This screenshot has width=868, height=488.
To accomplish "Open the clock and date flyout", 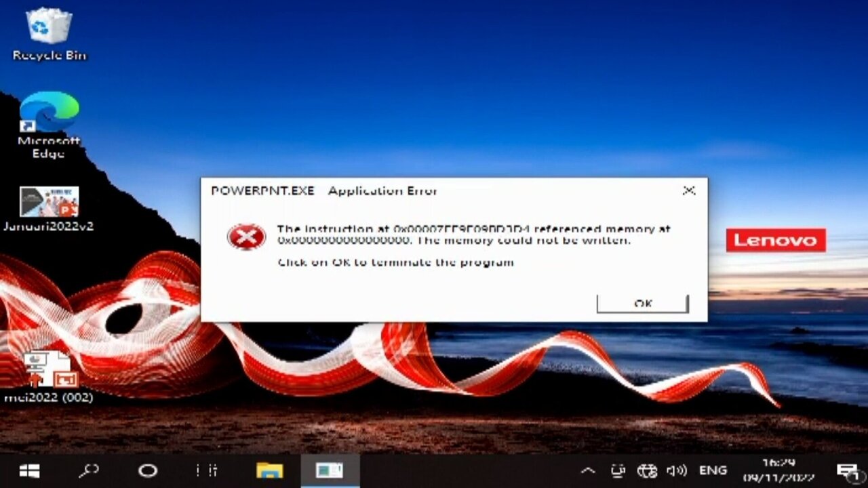I will 778,470.
